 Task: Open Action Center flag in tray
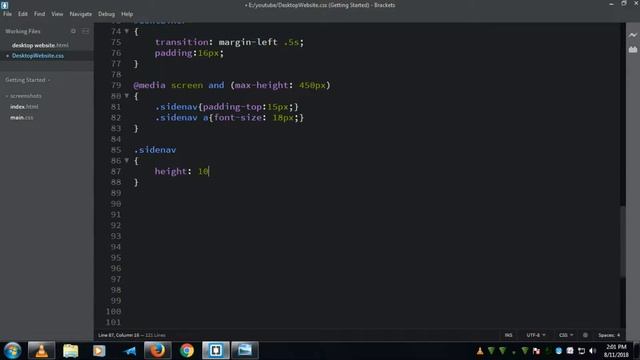pyautogui.click(x=536, y=351)
